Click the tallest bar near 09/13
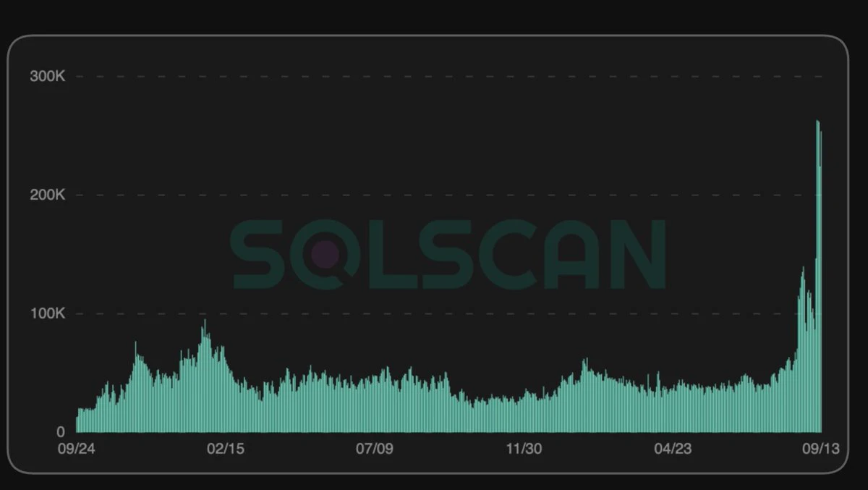Screen dimensions: 868x490 click(817, 276)
